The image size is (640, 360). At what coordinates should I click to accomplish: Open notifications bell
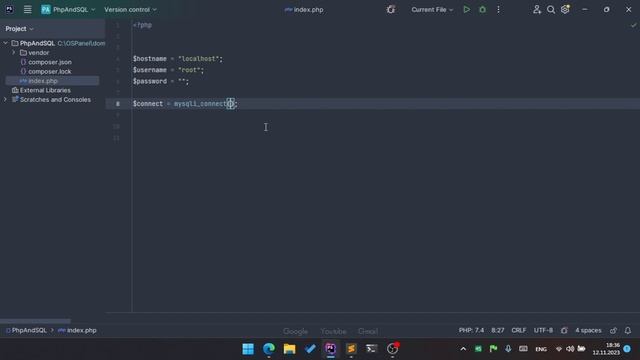click(x=628, y=330)
